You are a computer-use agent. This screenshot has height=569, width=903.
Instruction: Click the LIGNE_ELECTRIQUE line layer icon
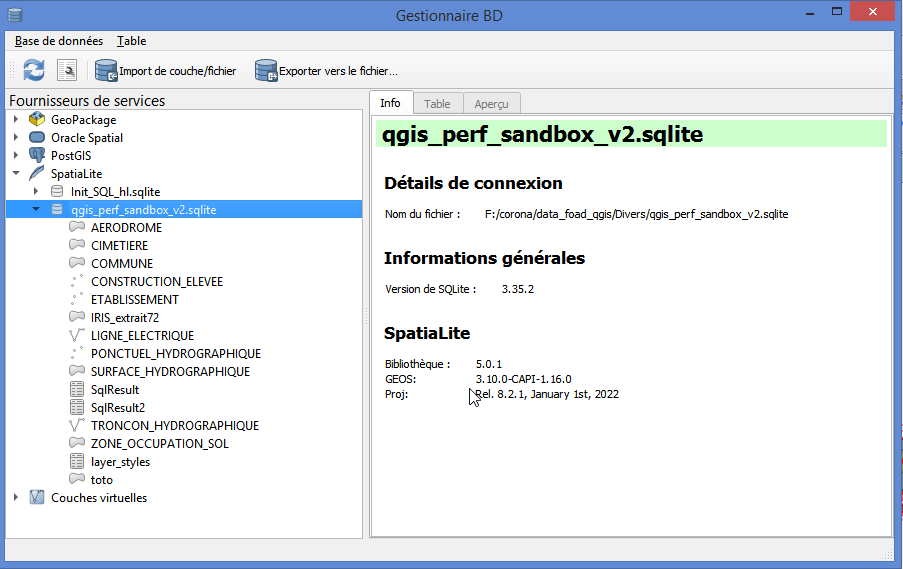click(x=77, y=335)
